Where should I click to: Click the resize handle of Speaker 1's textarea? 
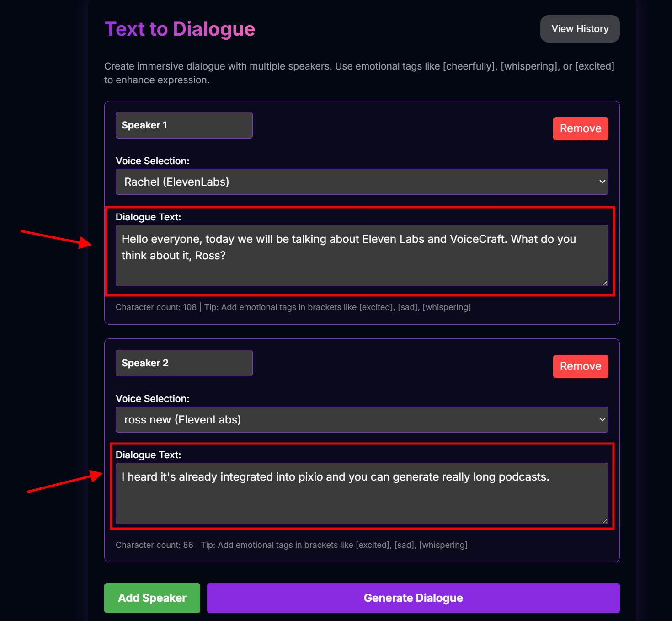point(605,283)
